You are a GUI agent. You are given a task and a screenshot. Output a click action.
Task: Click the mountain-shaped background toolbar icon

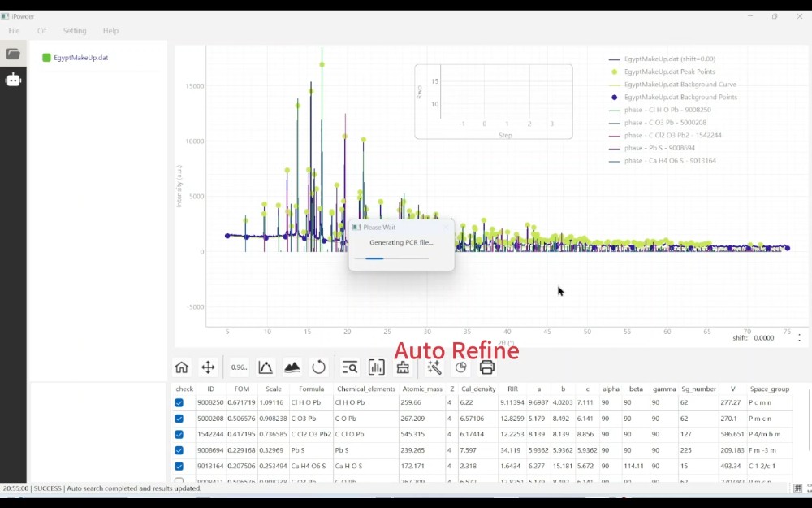[292, 367]
